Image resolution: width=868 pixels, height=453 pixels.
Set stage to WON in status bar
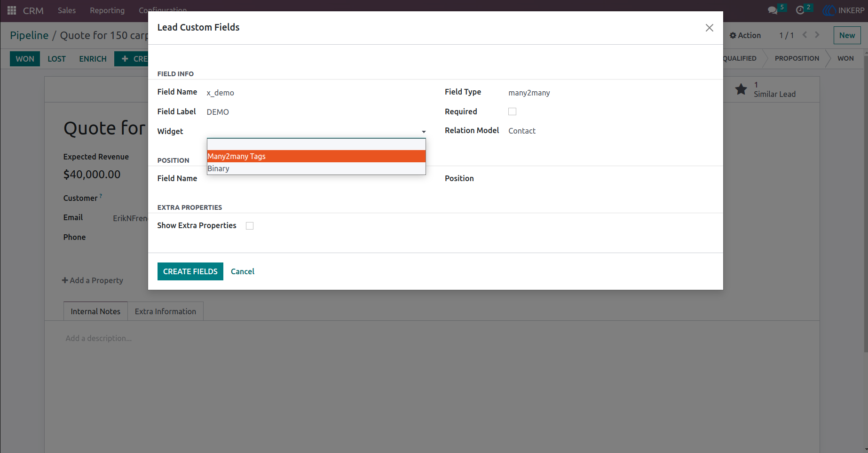click(845, 58)
